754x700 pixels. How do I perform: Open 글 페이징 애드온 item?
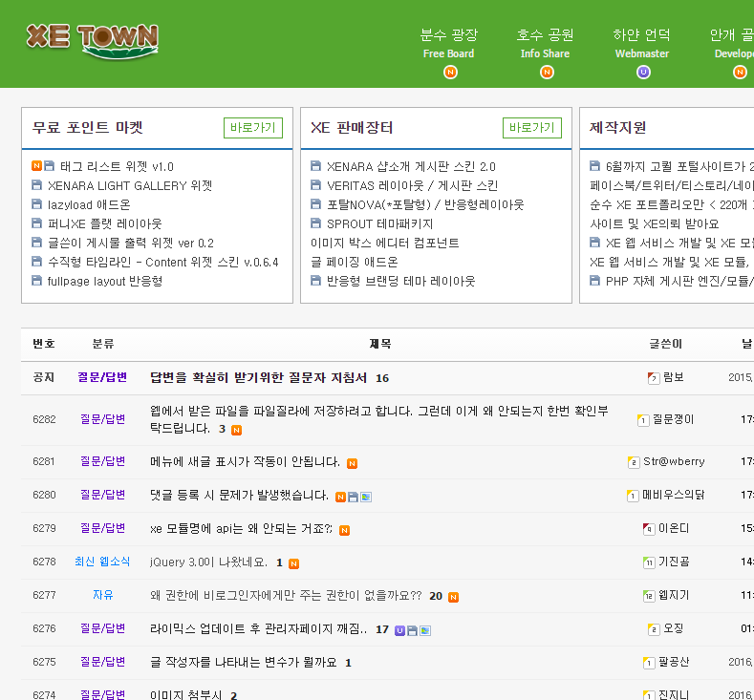tap(355, 262)
